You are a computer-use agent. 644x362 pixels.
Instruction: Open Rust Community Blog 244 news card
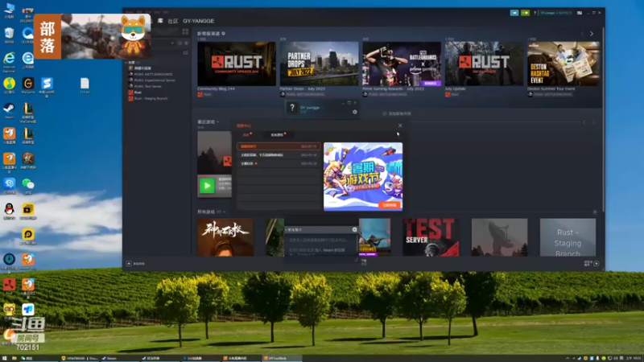(x=237, y=64)
